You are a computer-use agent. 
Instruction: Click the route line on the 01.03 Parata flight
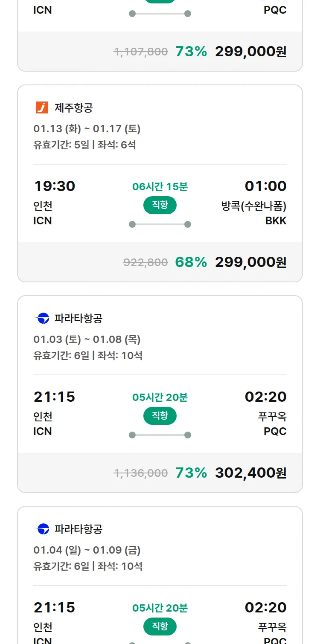tap(160, 435)
